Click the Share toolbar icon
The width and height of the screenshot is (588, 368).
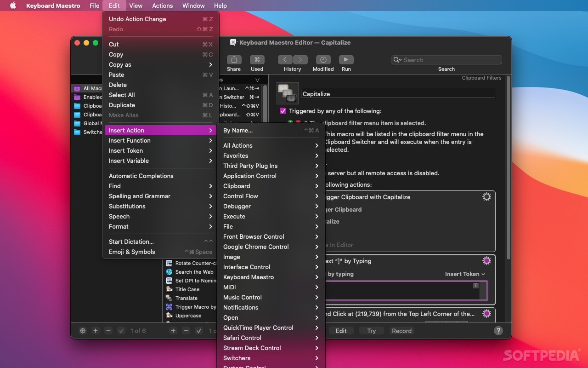click(233, 60)
